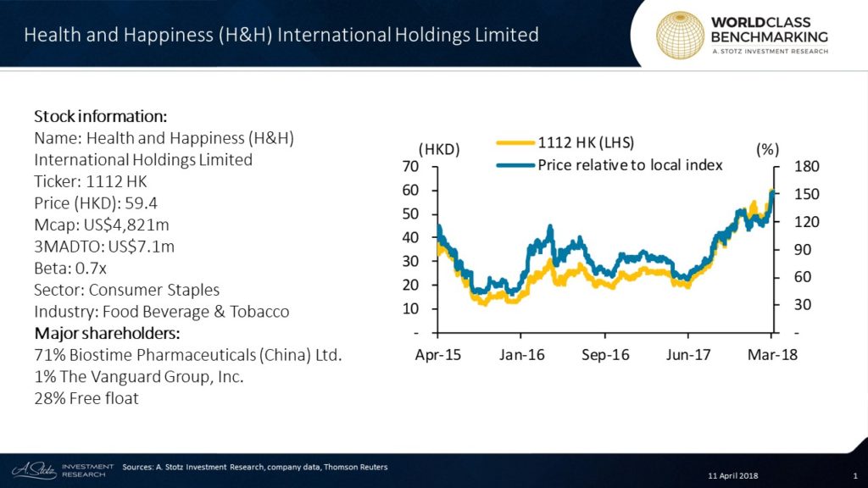Select the Sector: Consumer Staples line
Viewport: 868px width, 488px height.
click(x=126, y=291)
